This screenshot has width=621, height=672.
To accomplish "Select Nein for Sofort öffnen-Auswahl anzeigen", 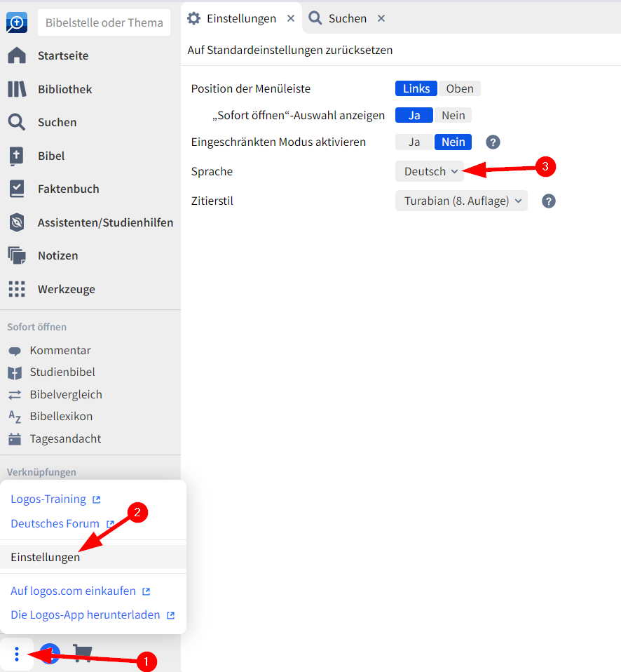I will 453,115.
